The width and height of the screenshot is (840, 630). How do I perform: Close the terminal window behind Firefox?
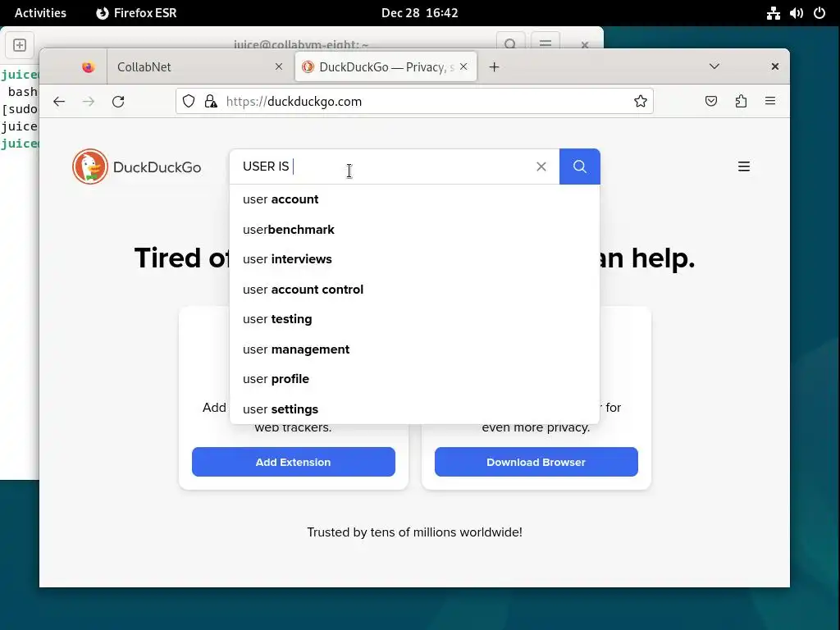[585, 44]
